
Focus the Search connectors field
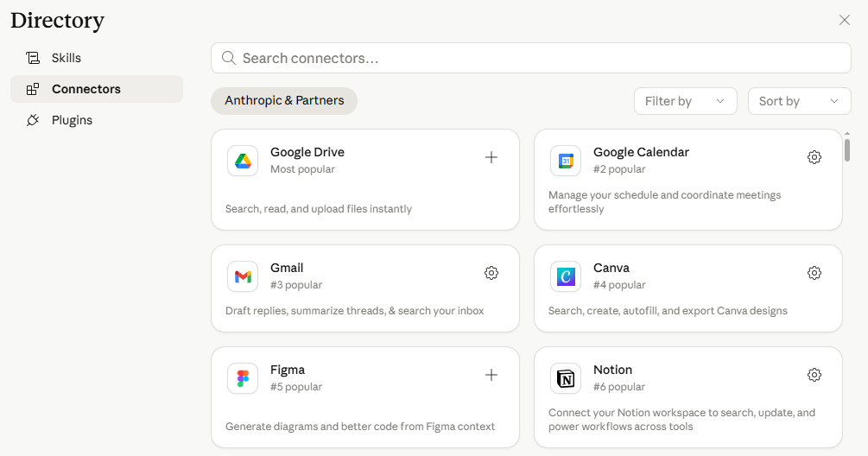point(531,58)
